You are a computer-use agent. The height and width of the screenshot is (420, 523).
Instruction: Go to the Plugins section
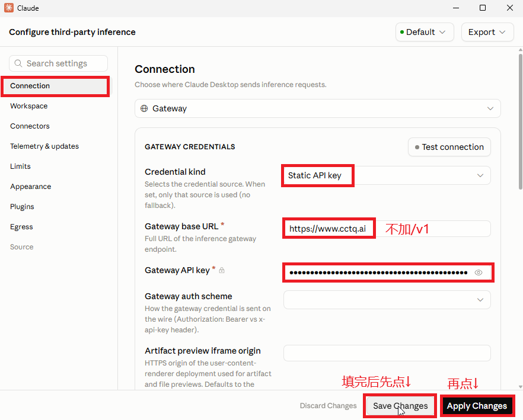22,207
